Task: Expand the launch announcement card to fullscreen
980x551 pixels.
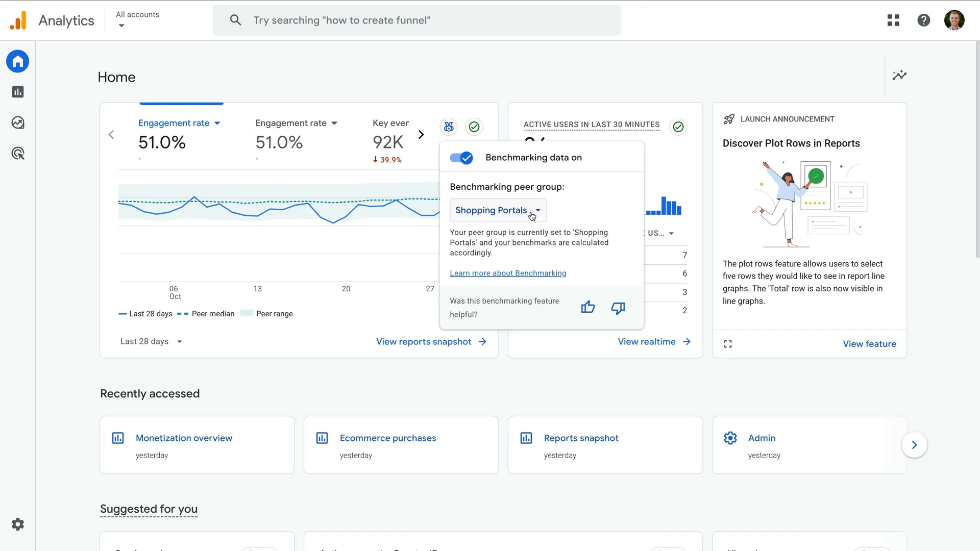Action: (728, 343)
